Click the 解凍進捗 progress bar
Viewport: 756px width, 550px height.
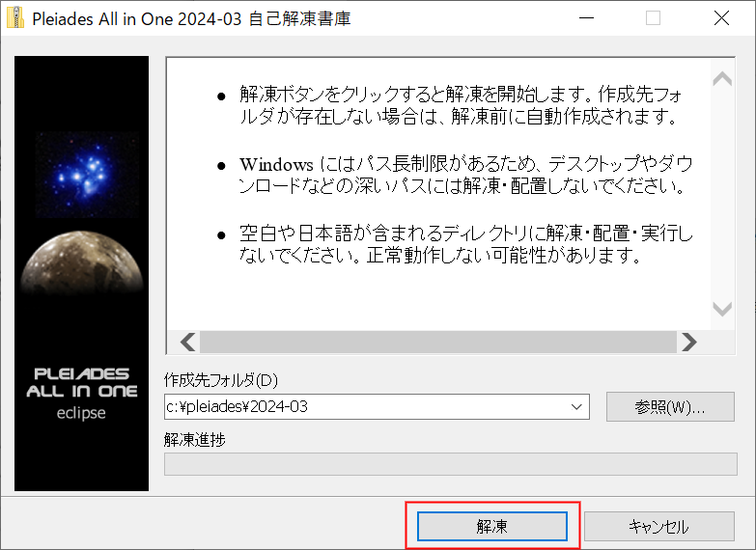click(x=451, y=464)
